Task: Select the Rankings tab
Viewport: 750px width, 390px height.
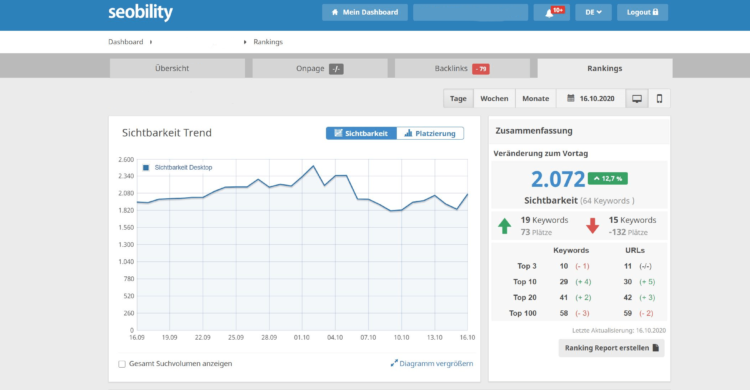Action: click(605, 68)
